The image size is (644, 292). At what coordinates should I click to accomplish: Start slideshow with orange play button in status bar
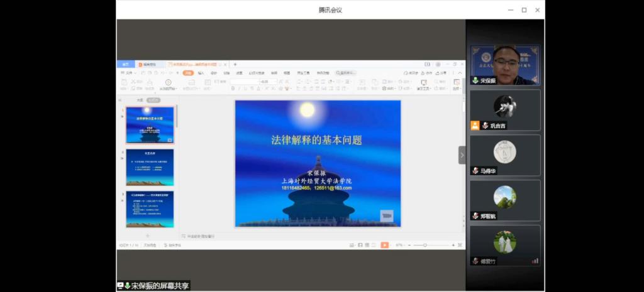click(384, 245)
